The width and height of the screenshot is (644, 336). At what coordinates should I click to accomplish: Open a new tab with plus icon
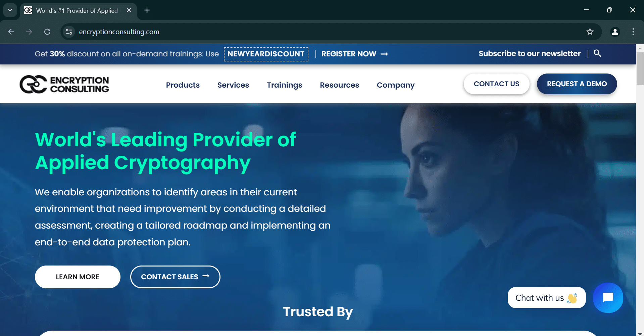[147, 10]
